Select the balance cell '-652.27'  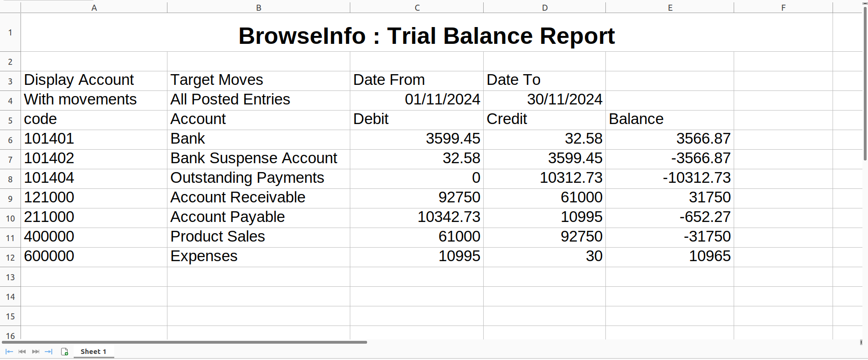point(670,218)
